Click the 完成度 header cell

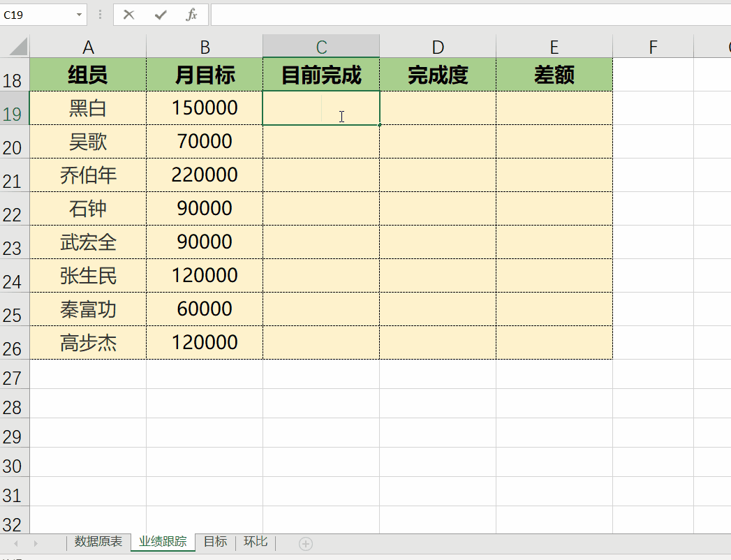pos(438,75)
